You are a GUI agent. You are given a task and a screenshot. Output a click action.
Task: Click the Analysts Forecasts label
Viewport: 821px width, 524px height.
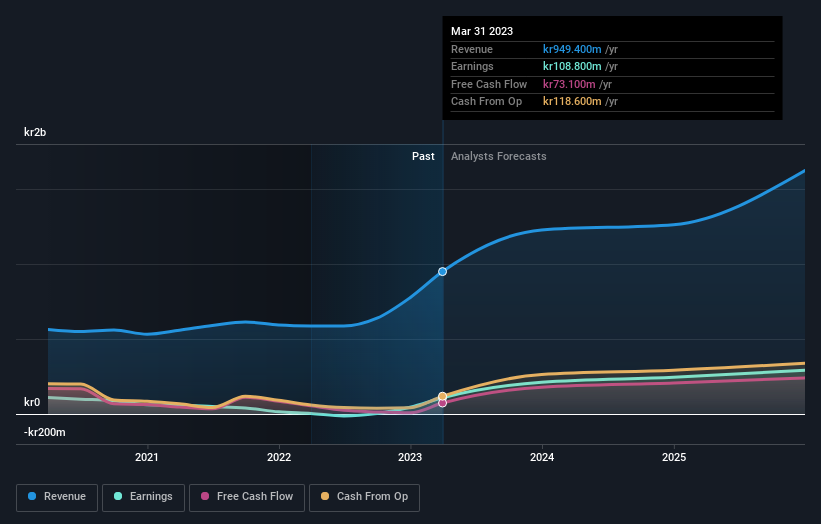click(498, 157)
